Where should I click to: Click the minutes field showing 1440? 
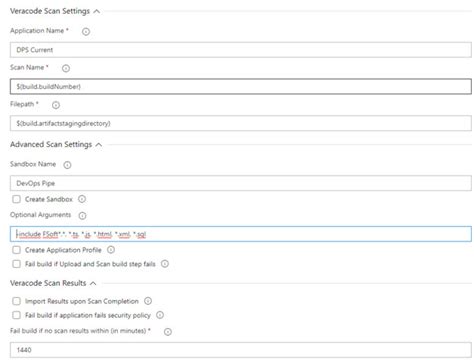241,350
